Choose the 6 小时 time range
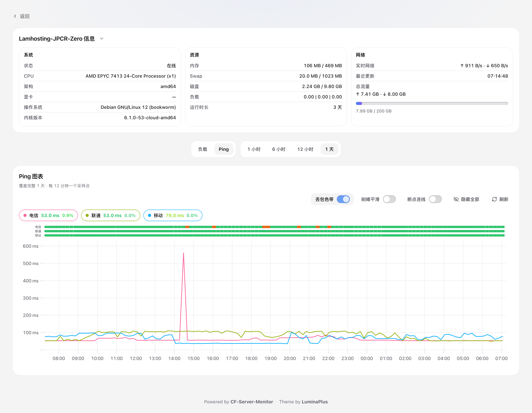Screen dimensions: 532x413 tap(279, 149)
